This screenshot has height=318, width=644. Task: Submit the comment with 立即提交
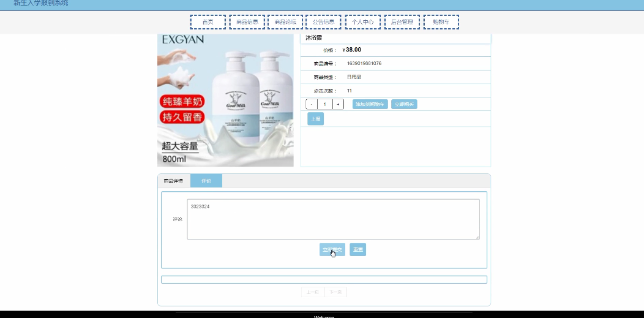(x=332, y=250)
